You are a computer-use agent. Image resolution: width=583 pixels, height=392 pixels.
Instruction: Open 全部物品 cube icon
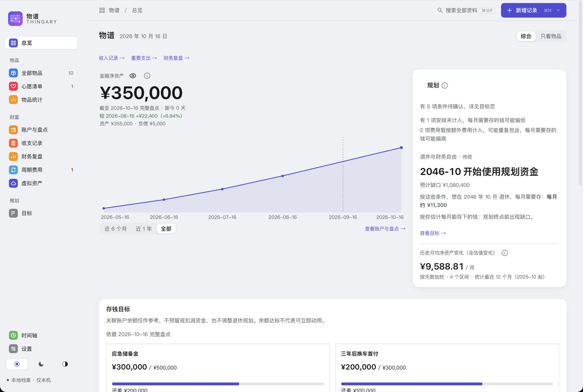point(13,73)
